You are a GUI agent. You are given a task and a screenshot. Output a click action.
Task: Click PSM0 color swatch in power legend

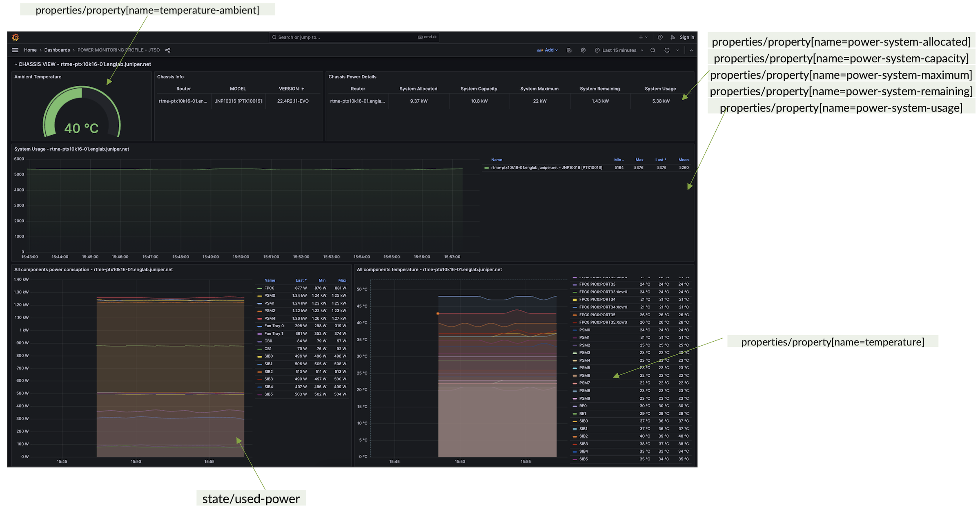[x=259, y=296]
